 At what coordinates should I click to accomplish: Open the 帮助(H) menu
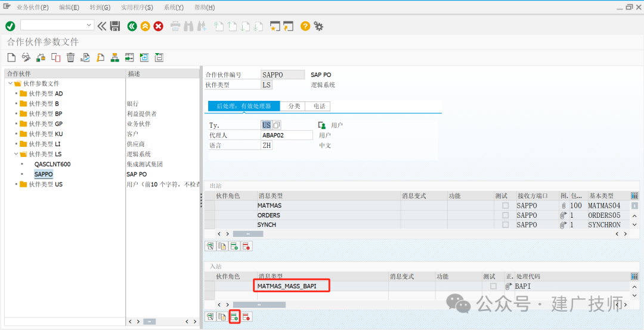tap(204, 7)
